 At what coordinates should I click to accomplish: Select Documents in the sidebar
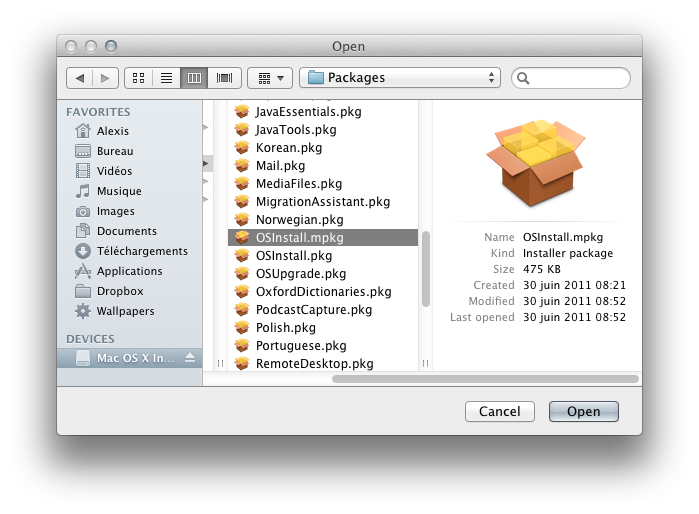point(129,231)
